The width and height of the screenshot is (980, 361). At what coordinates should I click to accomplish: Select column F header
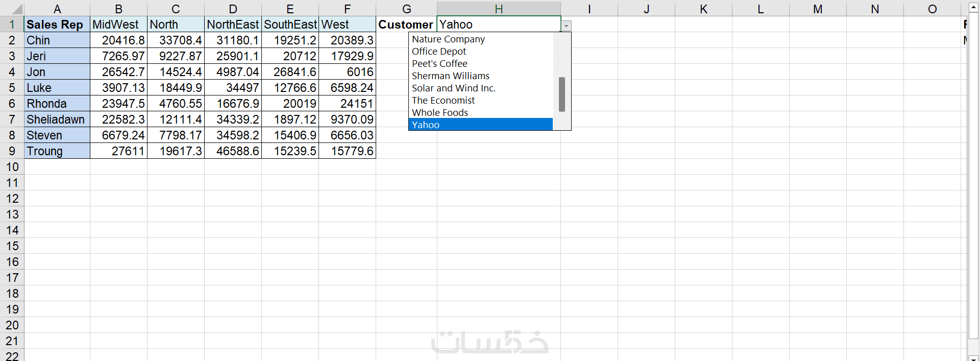point(347,9)
